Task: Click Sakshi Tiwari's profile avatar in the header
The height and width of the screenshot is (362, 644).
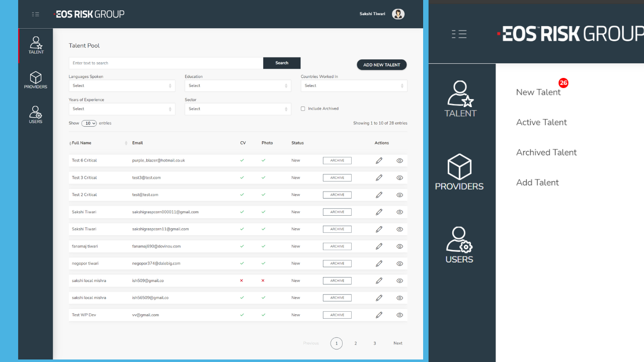Action: pyautogui.click(x=398, y=14)
